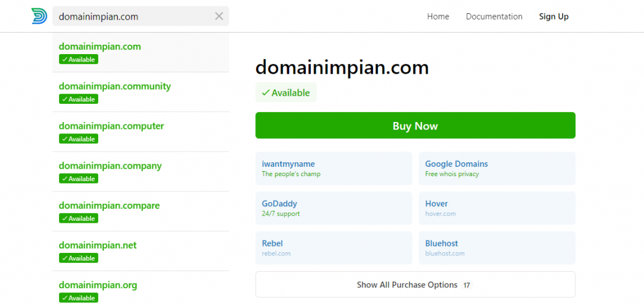
Task: Choose GoDaddy registrar card
Action: (x=333, y=208)
